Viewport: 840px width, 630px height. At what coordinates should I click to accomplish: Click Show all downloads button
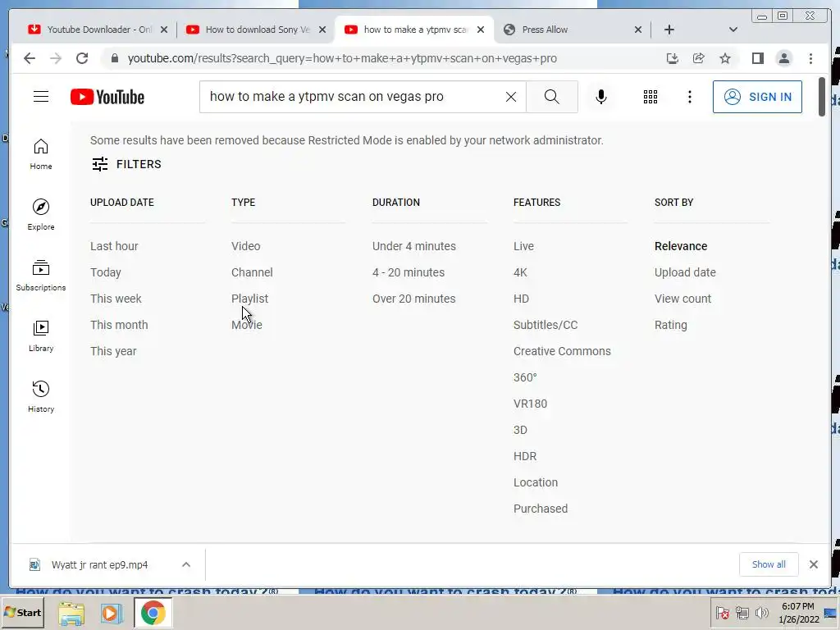769,564
